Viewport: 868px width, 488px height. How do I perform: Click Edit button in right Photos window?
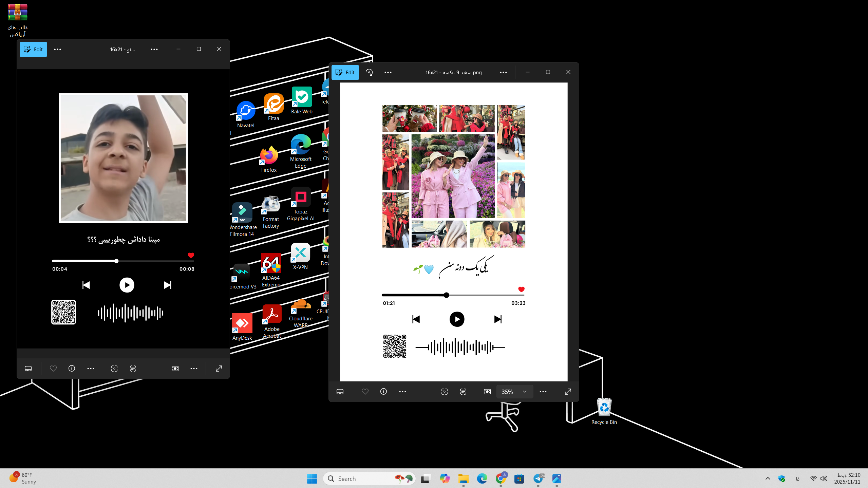point(345,72)
